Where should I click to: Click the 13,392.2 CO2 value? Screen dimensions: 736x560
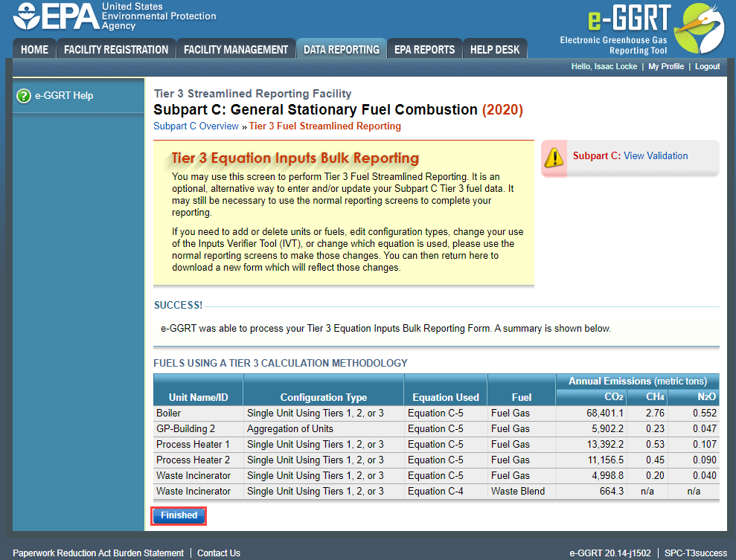pyautogui.click(x=605, y=444)
